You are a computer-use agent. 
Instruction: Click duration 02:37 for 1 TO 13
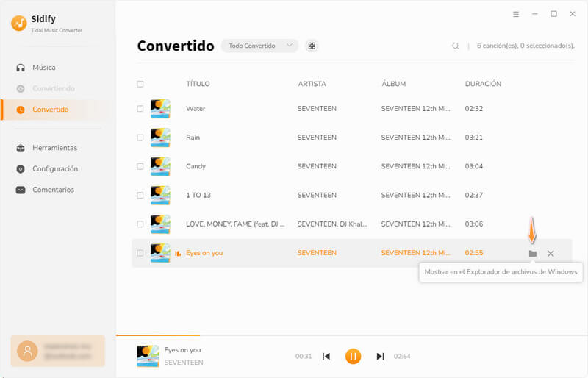[x=474, y=195]
